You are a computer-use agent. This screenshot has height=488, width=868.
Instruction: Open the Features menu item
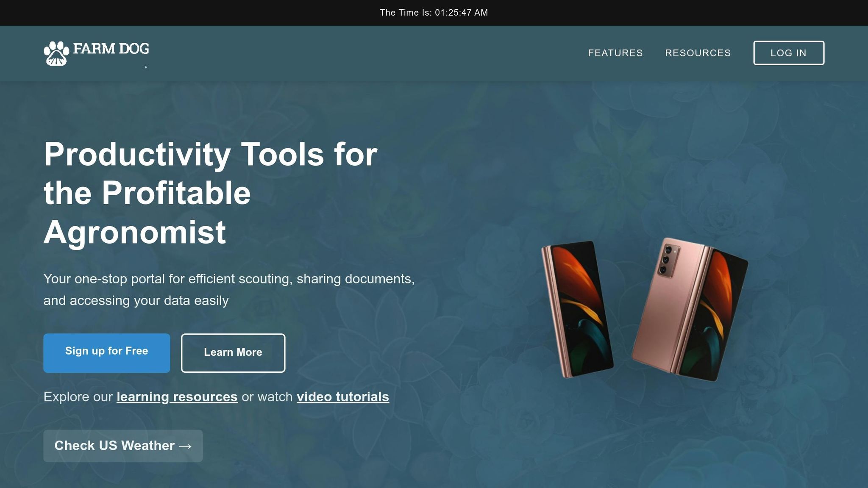(615, 53)
